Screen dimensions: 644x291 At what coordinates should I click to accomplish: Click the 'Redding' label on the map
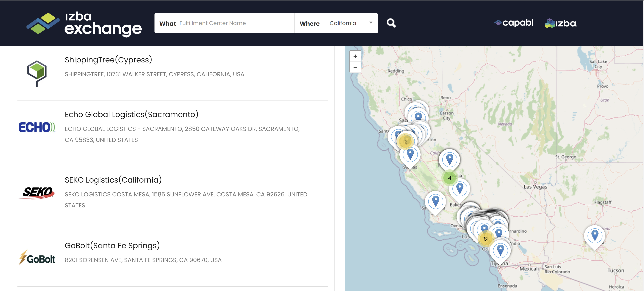tap(396, 71)
